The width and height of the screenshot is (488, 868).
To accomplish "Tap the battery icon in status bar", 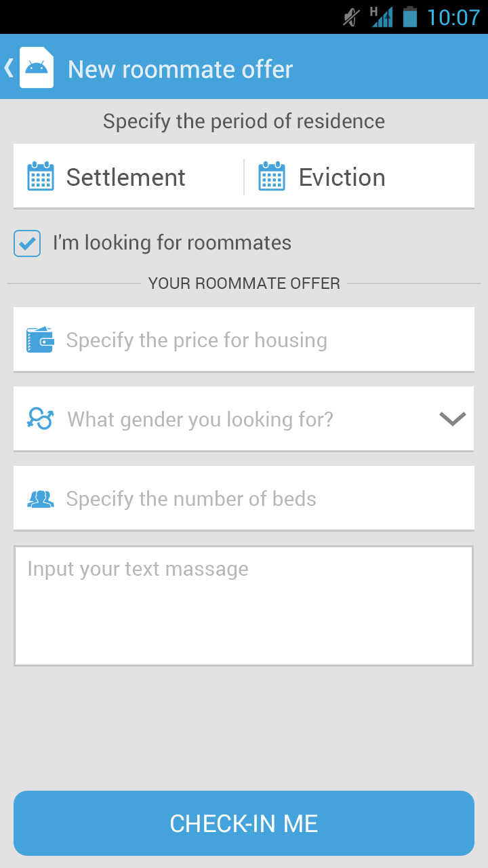I will [409, 17].
